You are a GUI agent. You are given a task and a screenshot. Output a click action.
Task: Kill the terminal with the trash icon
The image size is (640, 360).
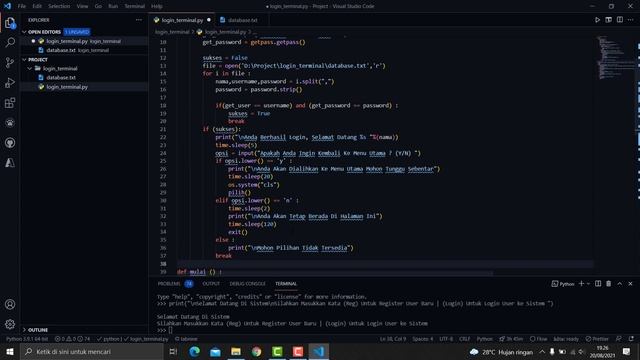(609, 284)
